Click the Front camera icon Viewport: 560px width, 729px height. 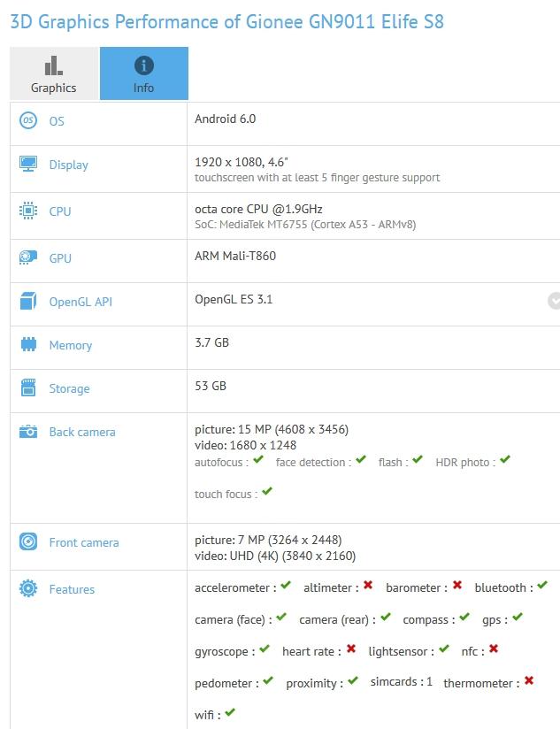point(30,542)
